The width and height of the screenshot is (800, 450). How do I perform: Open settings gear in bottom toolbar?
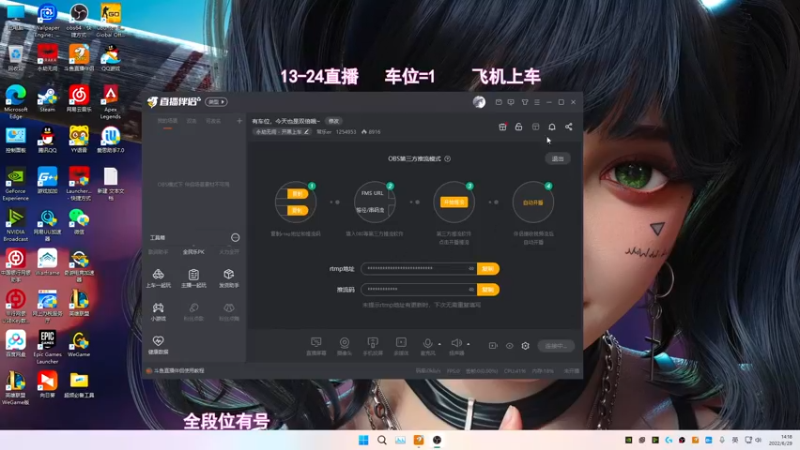(x=525, y=346)
